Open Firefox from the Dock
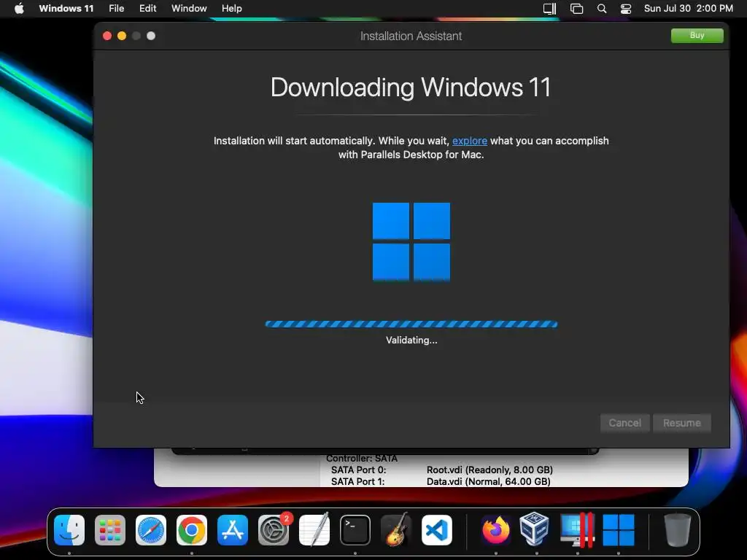The height and width of the screenshot is (560, 747). [496, 530]
